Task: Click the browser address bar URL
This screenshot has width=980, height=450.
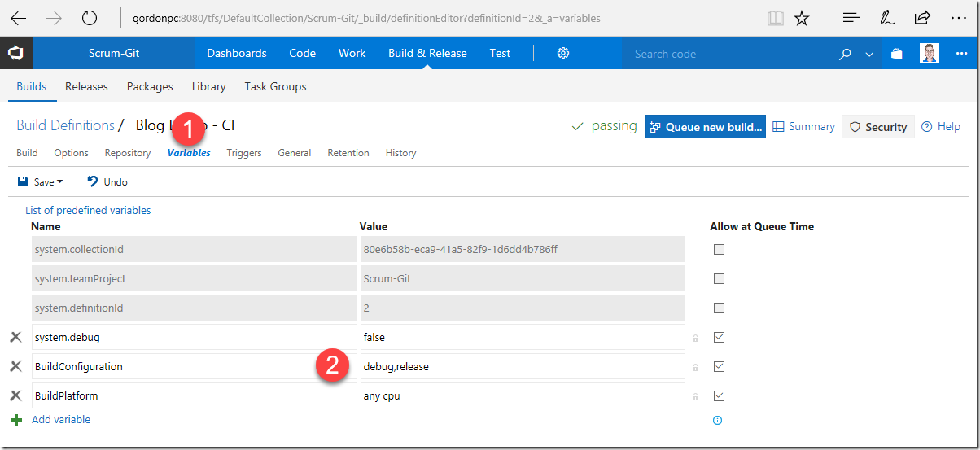Action: tap(366, 18)
